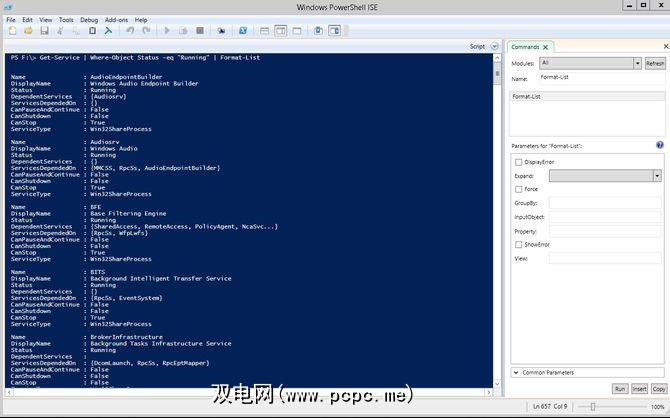This screenshot has height=418, width=670.
Task: Open the Debug menu
Action: coord(89,20)
